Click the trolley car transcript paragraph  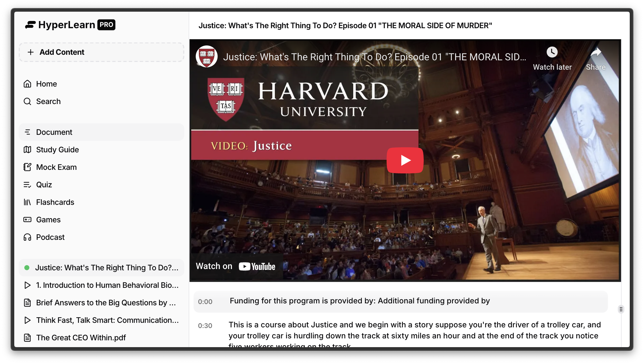[415, 335]
